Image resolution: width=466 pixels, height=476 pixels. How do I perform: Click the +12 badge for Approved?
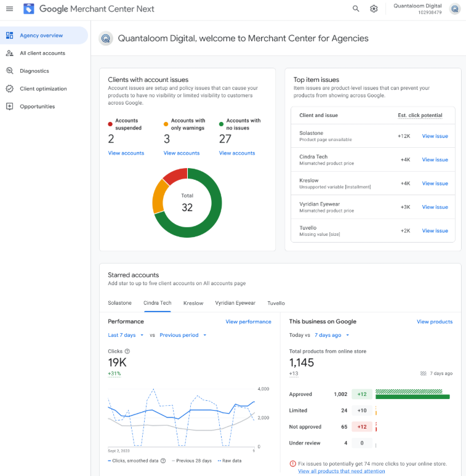point(361,394)
